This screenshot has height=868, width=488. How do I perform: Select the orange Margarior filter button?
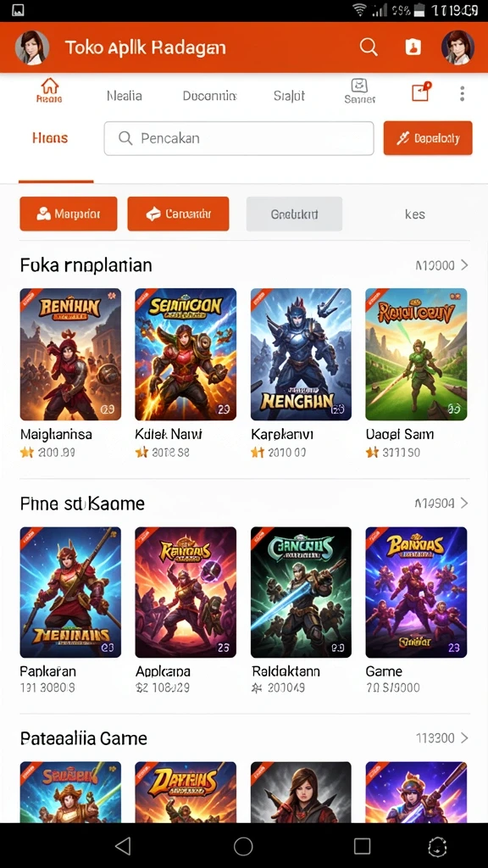click(x=69, y=214)
